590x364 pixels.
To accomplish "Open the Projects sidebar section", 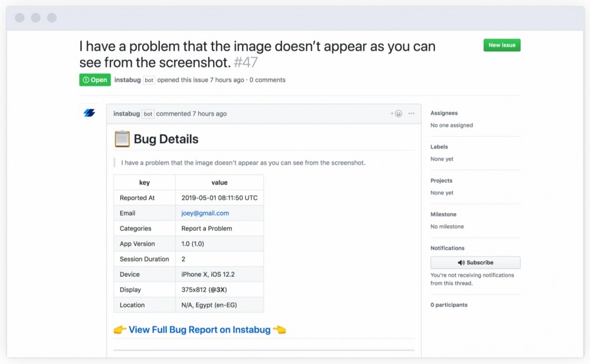I will 441,181.
